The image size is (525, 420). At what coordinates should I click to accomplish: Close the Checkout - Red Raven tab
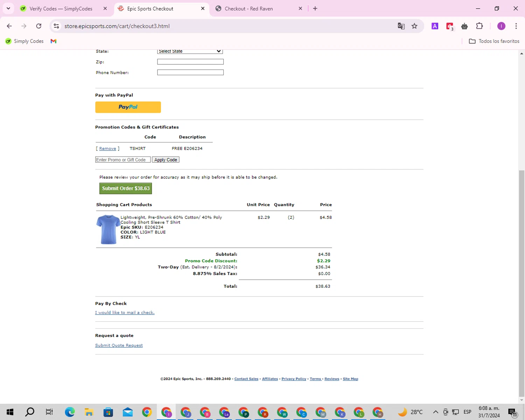(x=300, y=8)
